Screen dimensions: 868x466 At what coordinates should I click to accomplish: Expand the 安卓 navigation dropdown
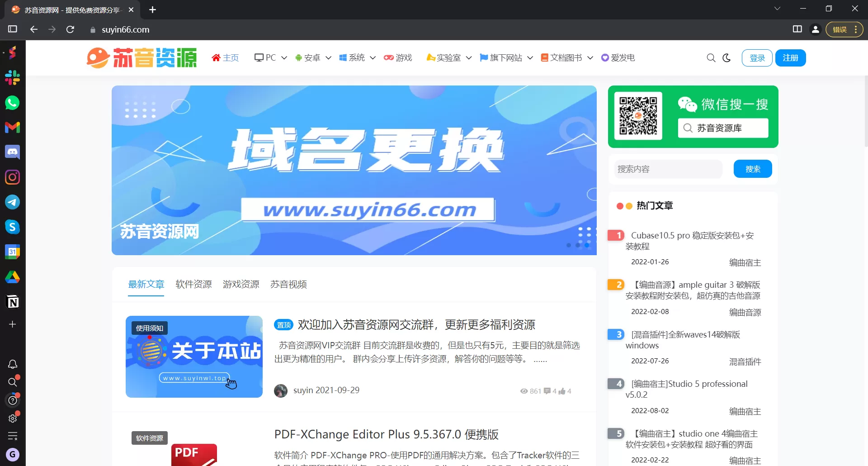click(329, 58)
